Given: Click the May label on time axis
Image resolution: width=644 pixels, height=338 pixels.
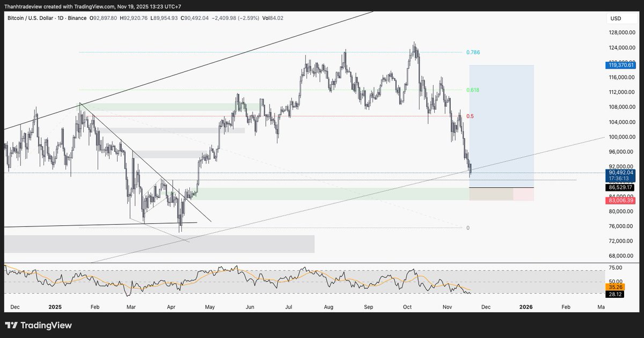Looking at the screenshot, I should coord(210,307).
